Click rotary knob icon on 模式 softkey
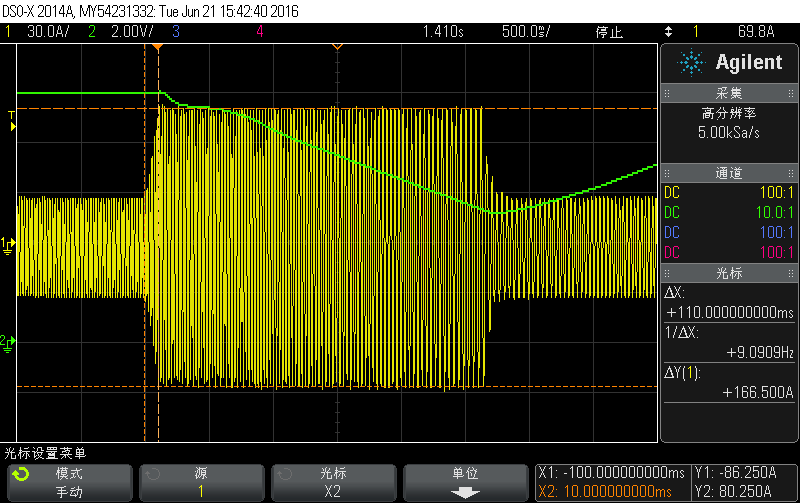The image size is (800, 503). (20, 473)
